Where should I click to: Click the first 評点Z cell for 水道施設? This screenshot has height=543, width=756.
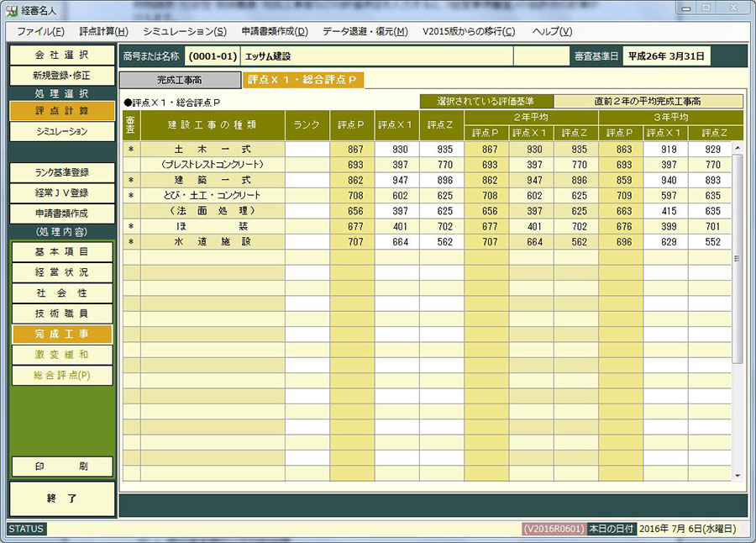(x=442, y=242)
